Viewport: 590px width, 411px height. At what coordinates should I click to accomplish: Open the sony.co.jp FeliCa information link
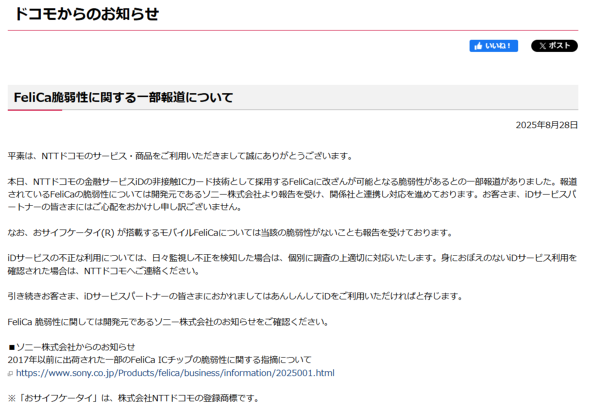[175, 373]
